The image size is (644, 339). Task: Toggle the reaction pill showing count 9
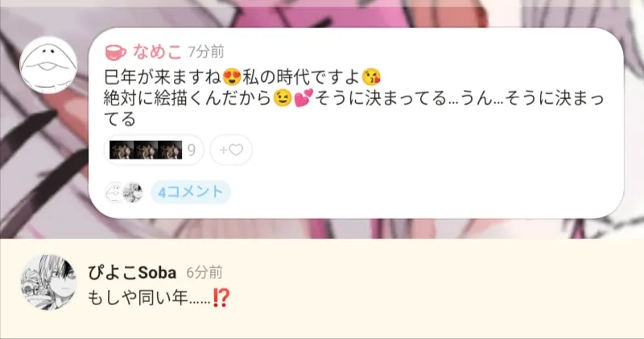(x=154, y=150)
